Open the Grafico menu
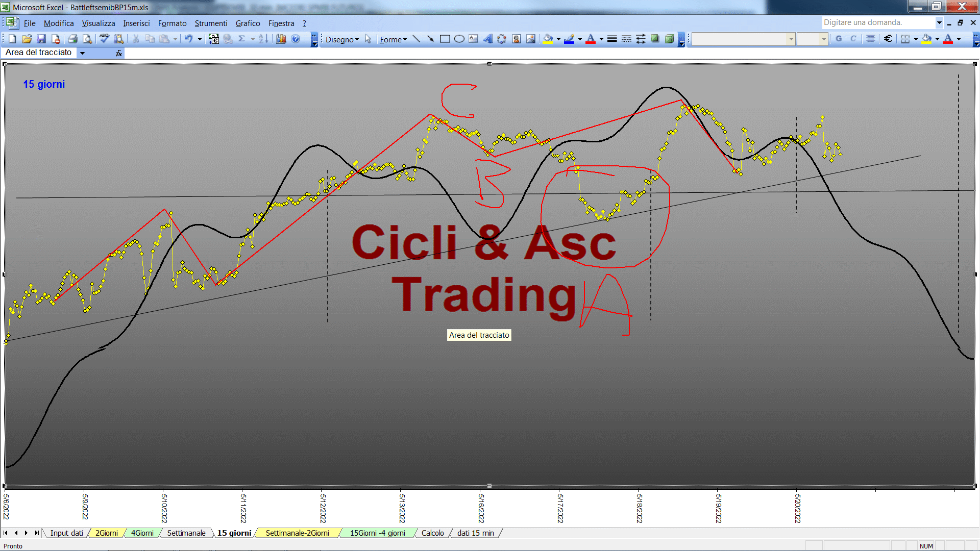This screenshot has width=980, height=551. coord(248,23)
